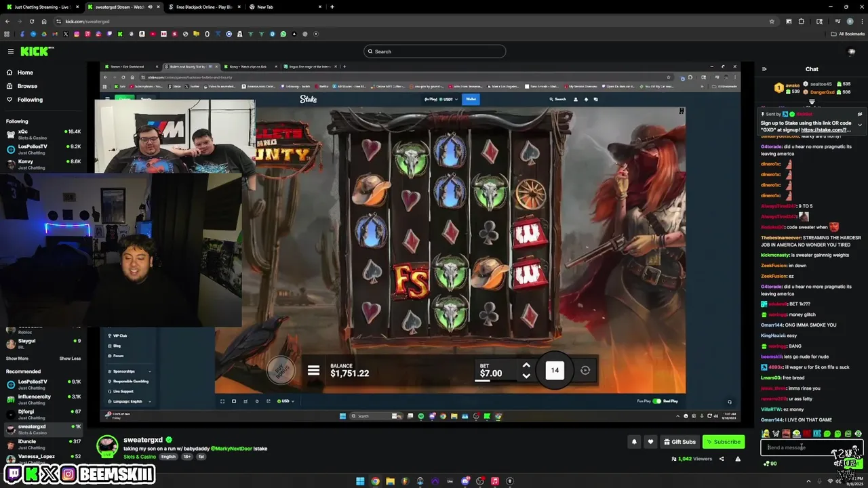868x488 pixels.
Task: Reload the page in browser toolbar
Action: pos(31,21)
